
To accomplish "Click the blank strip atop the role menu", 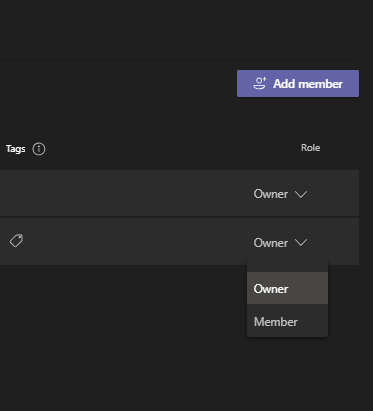I will click(x=287, y=265).
